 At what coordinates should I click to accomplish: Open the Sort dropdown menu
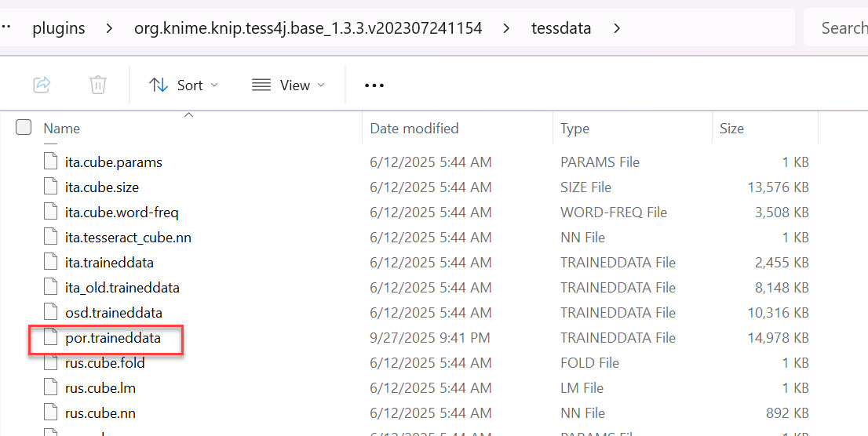point(184,85)
